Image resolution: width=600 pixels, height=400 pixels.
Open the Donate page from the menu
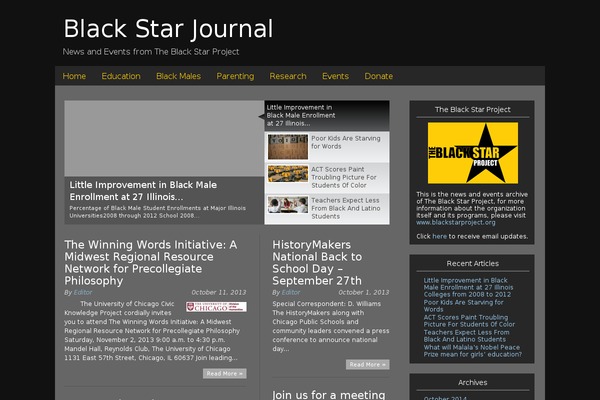(x=378, y=76)
